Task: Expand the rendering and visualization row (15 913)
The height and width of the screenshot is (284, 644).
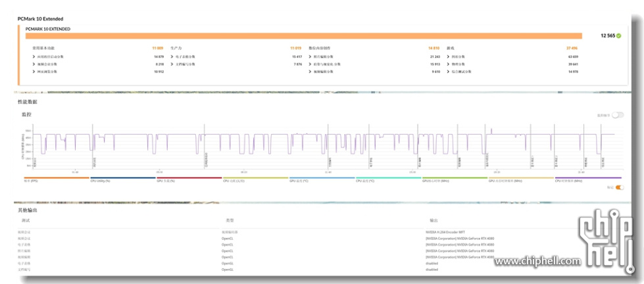Action: (x=374, y=64)
